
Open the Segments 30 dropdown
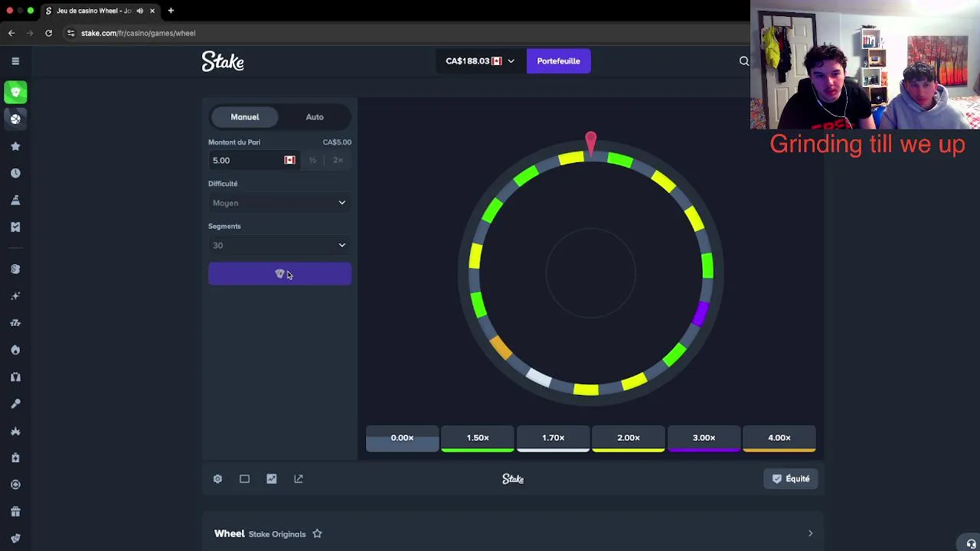point(279,245)
